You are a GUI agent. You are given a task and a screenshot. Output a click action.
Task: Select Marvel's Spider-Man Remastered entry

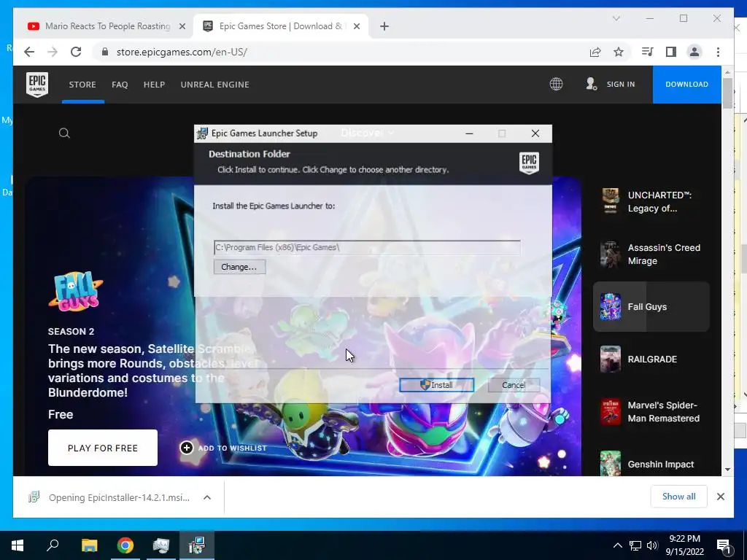click(651, 411)
